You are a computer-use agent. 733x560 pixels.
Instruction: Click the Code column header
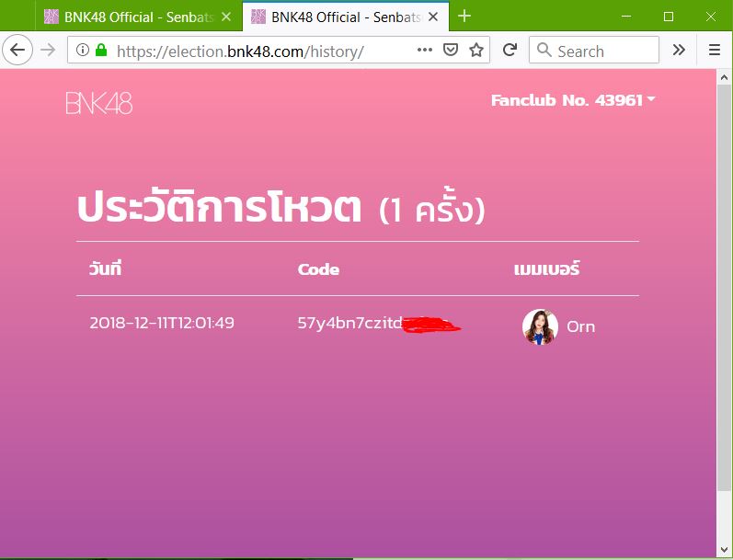pos(318,269)
